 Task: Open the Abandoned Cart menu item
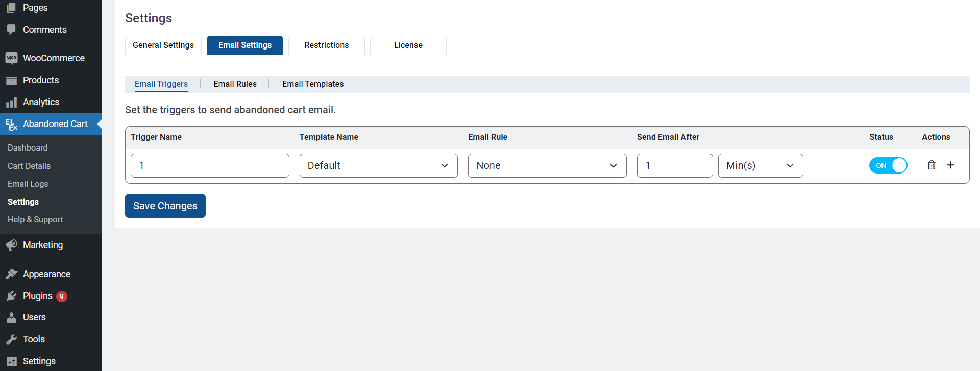click(x=51, y=124)
